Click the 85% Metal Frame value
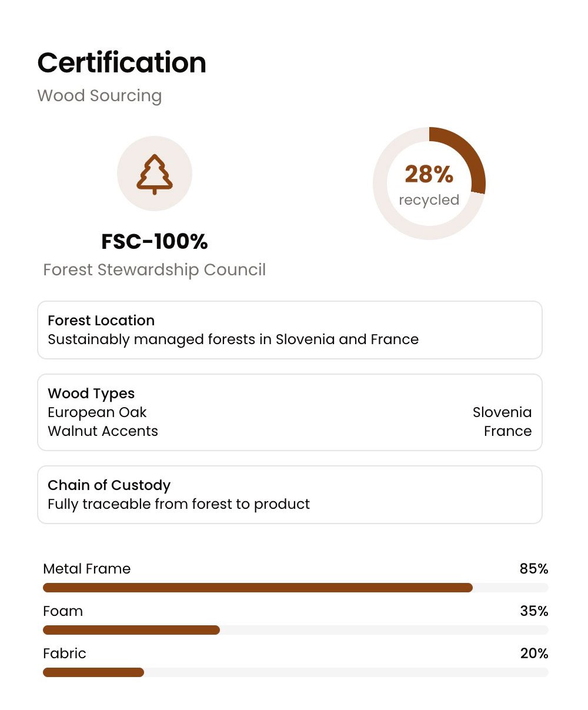Screen dimensions: 588x710 click(x=534, y=569)
